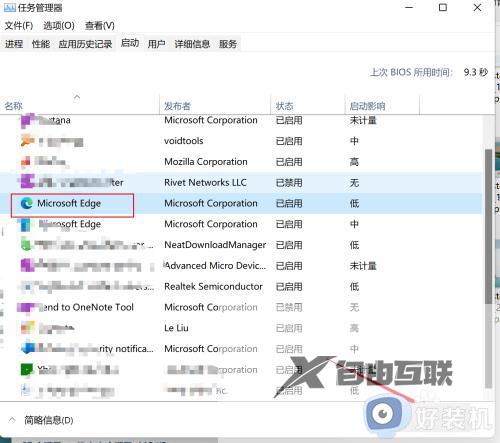500x443 pixels.
Task: Click the sort arrow above 名称
Action: (x=77, y=97)
